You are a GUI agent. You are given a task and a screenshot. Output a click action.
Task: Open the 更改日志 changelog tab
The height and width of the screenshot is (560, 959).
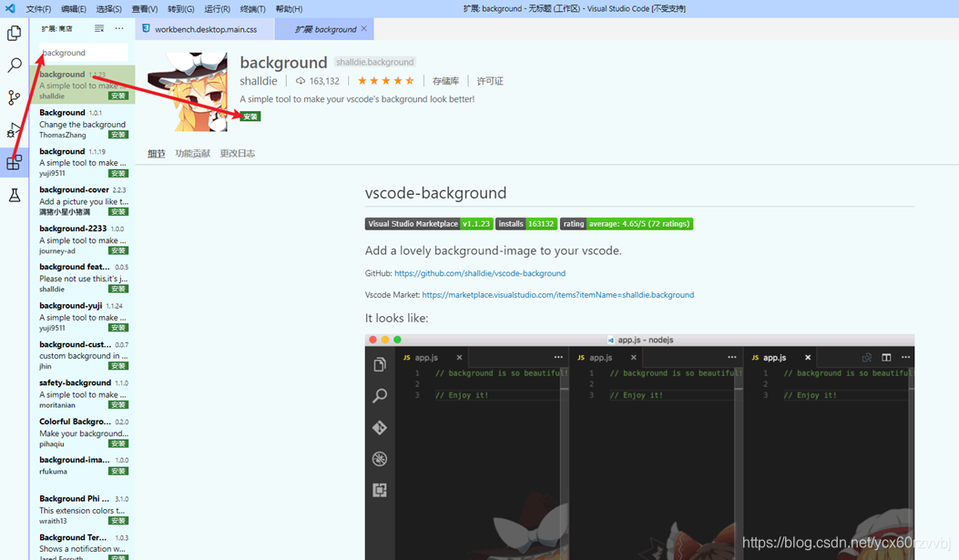(x=238, y=154)
